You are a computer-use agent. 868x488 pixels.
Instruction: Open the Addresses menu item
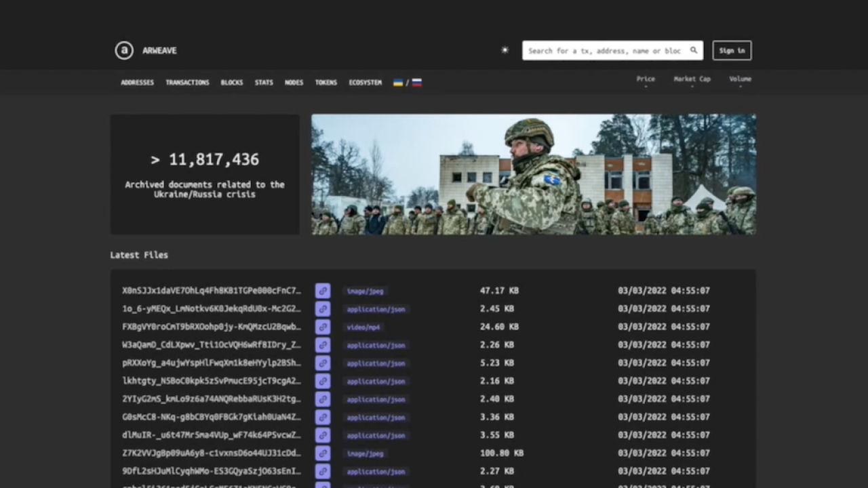(x=138, y=83)
